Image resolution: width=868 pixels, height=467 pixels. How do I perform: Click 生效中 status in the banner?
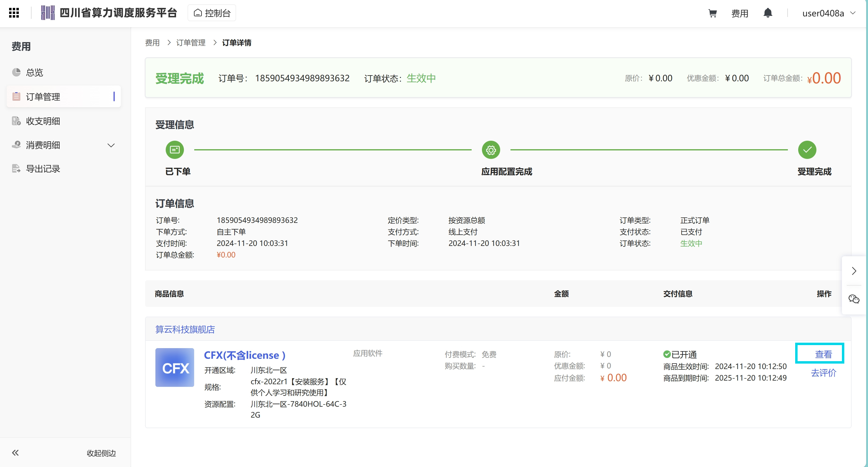coord(421,78)
